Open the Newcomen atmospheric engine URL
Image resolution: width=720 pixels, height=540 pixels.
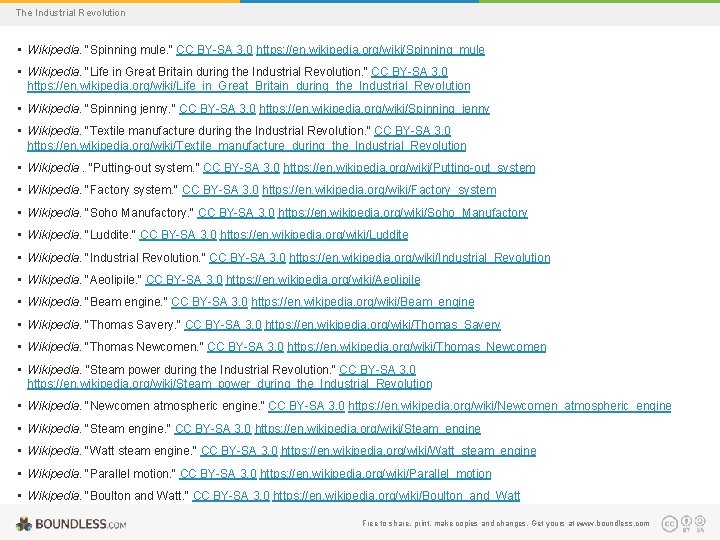pos(510,406)
